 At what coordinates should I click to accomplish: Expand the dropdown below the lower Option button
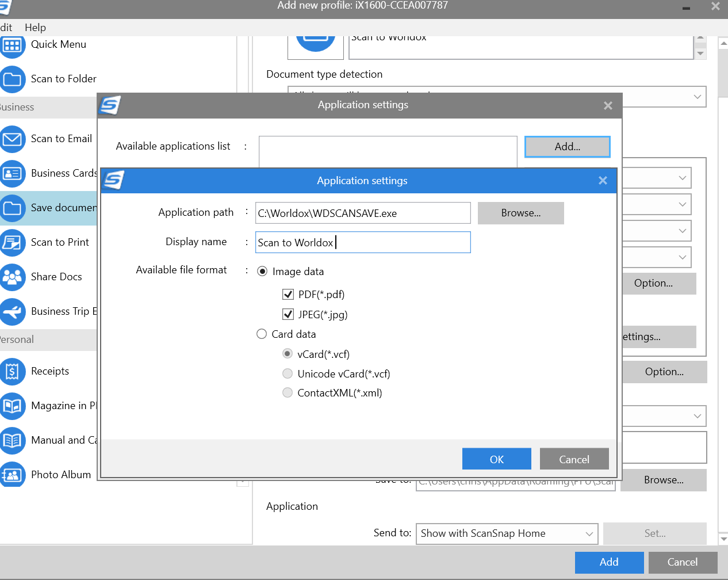[664, 416]
